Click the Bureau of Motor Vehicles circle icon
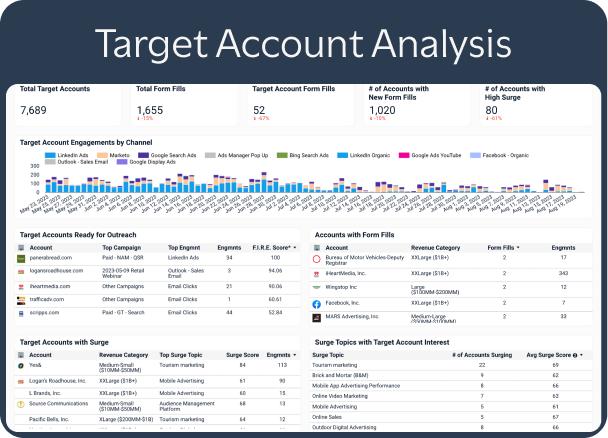608x438 pixels. pos(316,259)
